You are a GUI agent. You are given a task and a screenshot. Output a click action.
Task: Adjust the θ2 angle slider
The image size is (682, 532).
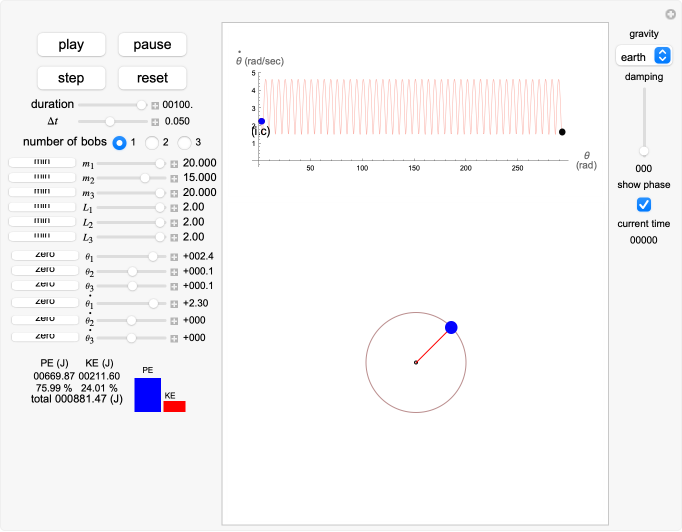(x=131, y=271)
